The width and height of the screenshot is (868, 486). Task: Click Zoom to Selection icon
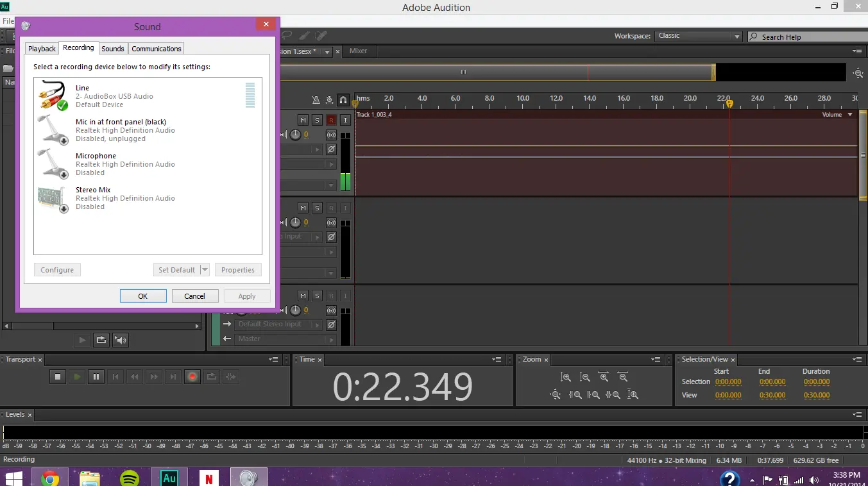pos(613,395)
